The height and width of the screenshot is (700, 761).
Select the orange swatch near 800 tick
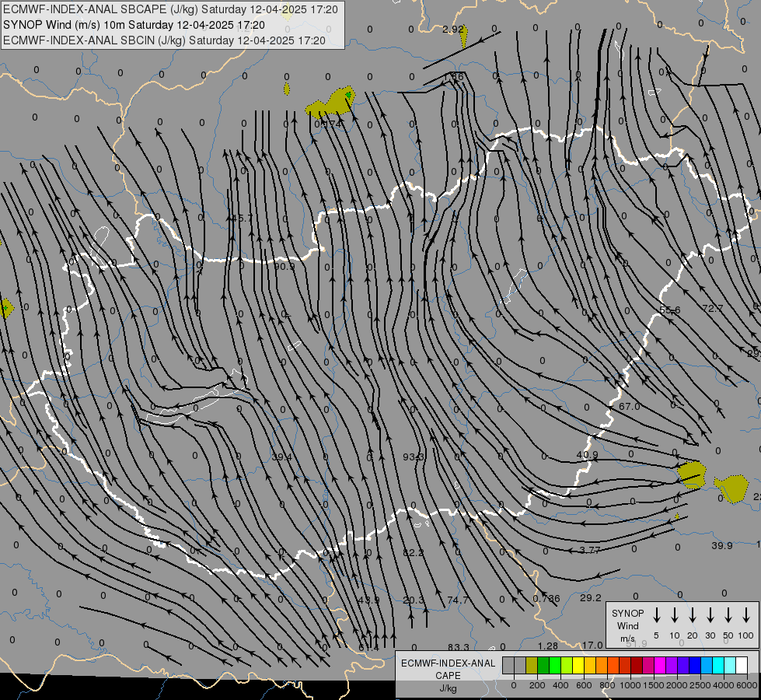(x=602, y=666)
